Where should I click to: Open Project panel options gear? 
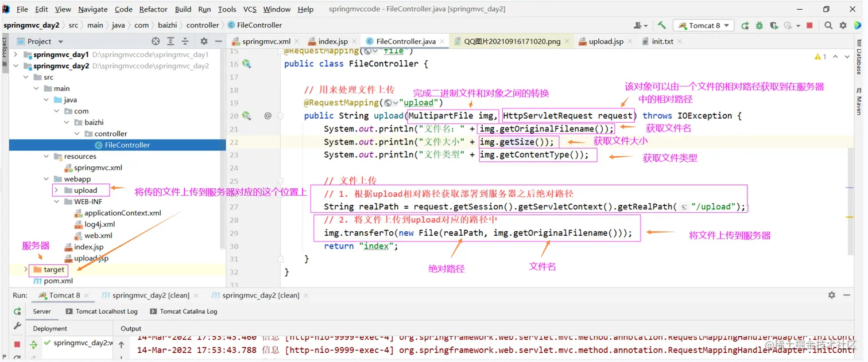click(204, 41)
